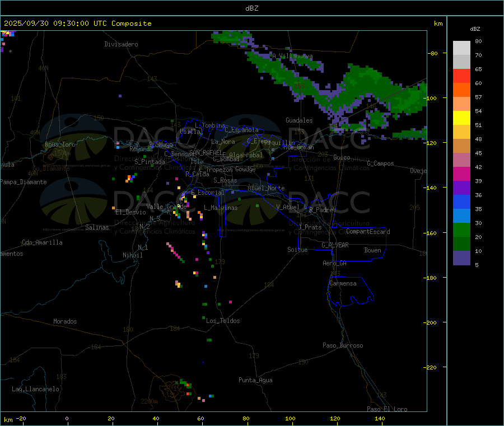This screenshot has height=426, width=504.
Task: Select the 80 dBZ light gray swatch
Action: pos(461,48)
